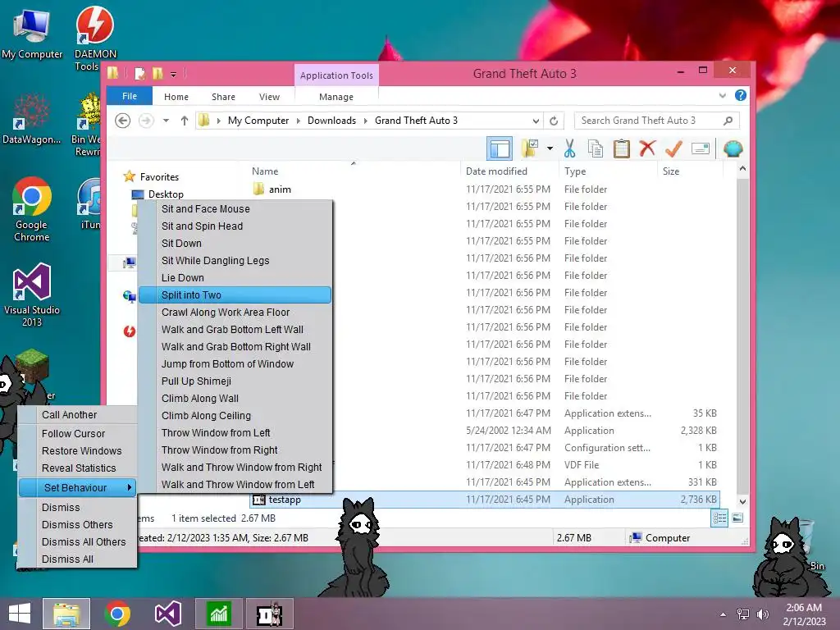This screenshot has height=630, width=840.
Task: Click Desktop in navigation pane
Action: point(166,194)
